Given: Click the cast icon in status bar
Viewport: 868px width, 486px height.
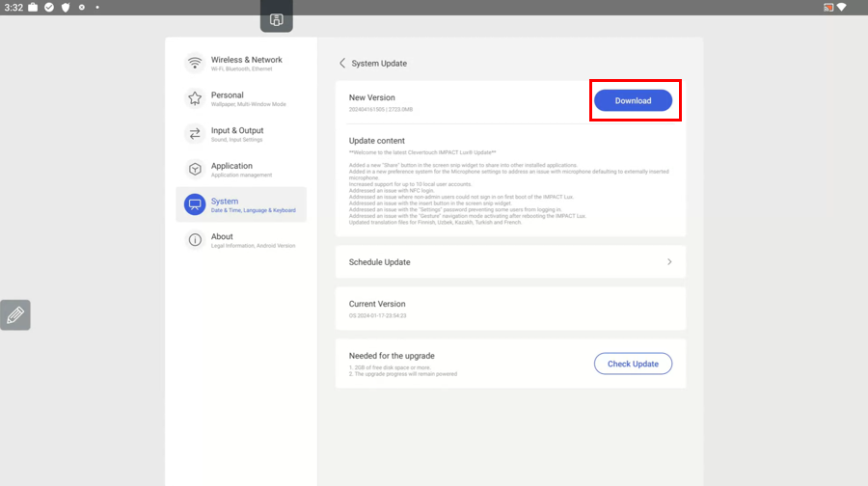Looking at the screenshot, I should 827,8.
